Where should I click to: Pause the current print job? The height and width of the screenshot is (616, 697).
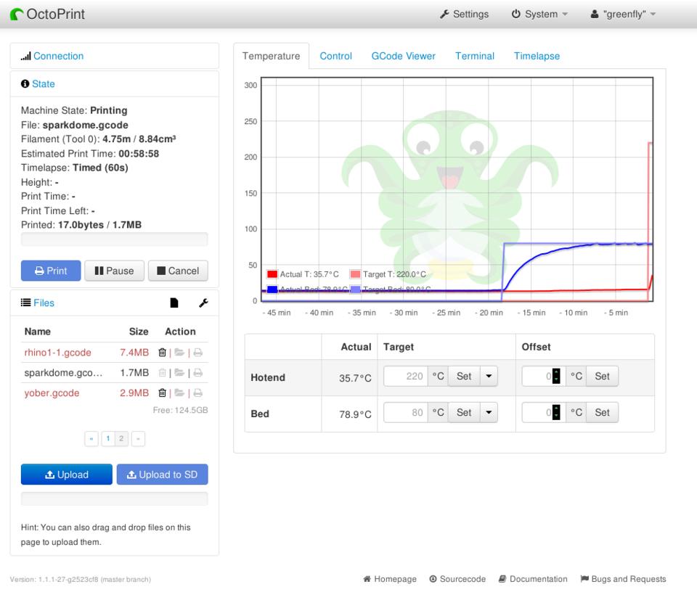pos(114,271)
